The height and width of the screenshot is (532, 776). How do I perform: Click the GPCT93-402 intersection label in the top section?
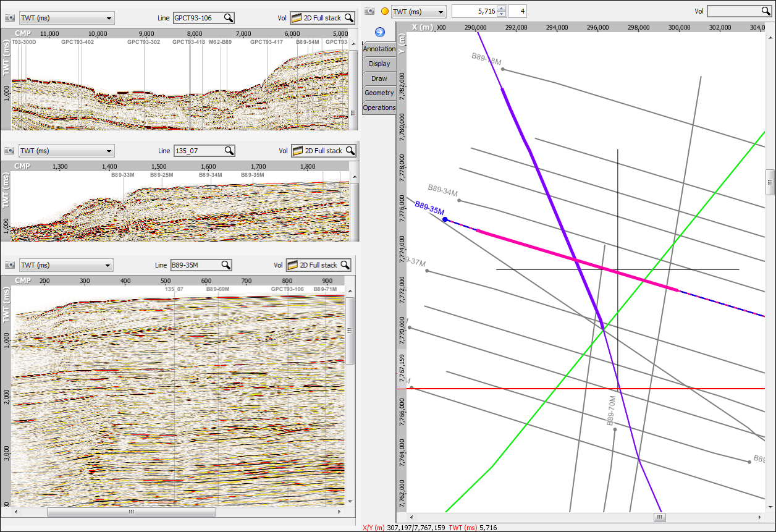coord(78,42)
